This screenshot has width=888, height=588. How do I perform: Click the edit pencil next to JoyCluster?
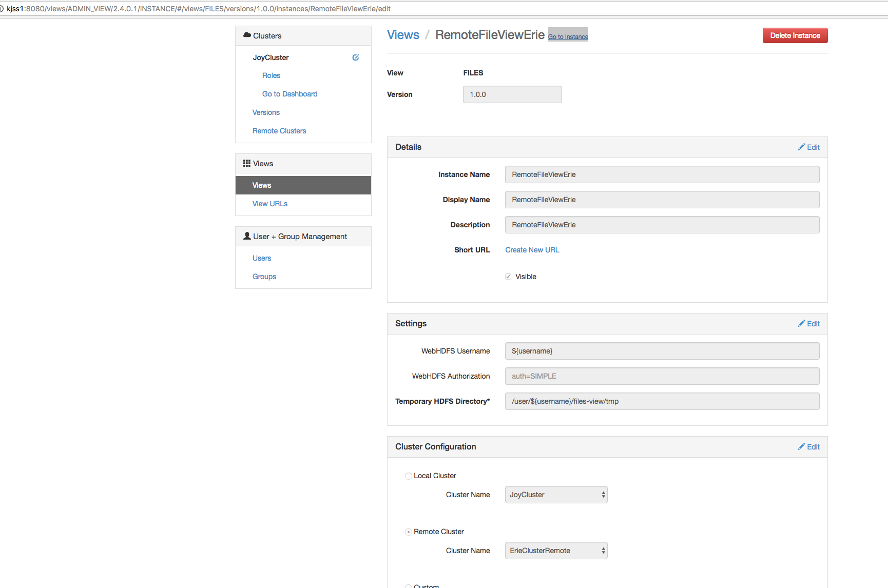pyautogui.click(x=355, y=57)
